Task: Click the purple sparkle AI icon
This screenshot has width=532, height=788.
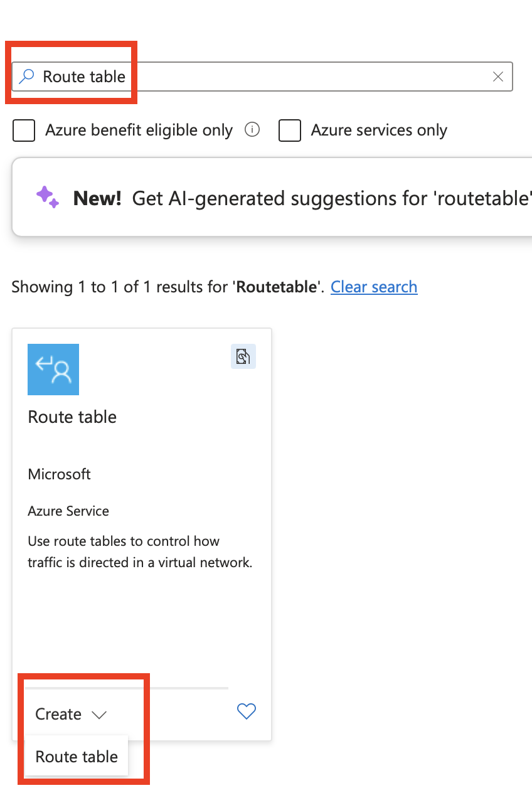Action: point(48,197)
